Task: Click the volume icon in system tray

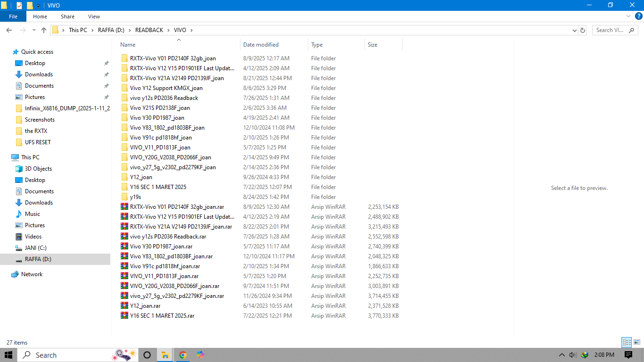Action: click(x=572, y=354)
